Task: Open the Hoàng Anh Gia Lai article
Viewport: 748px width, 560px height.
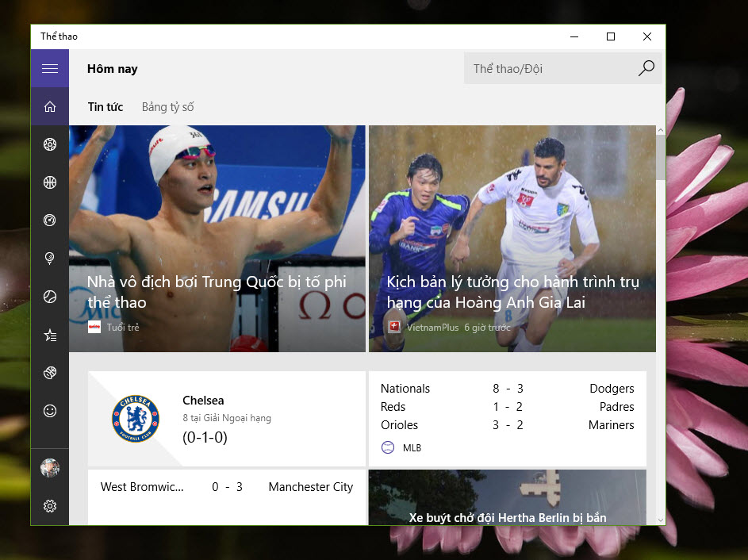Action: click(x=512, y=239)
